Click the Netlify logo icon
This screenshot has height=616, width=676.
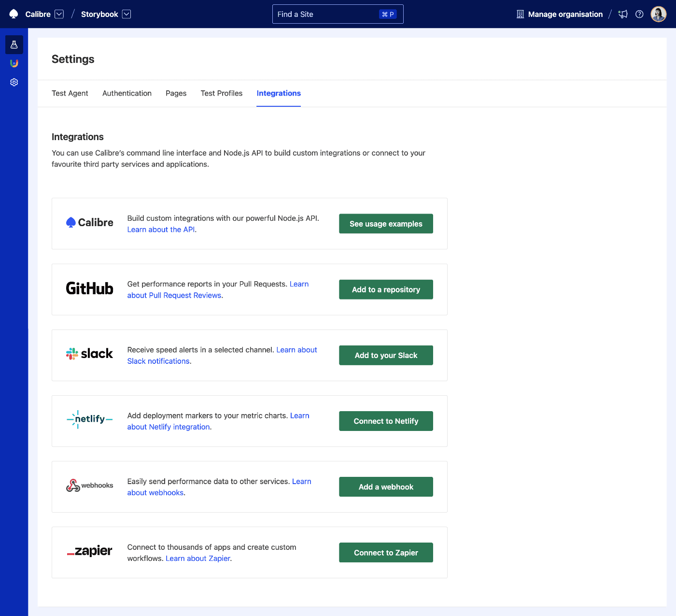[89, 419]
